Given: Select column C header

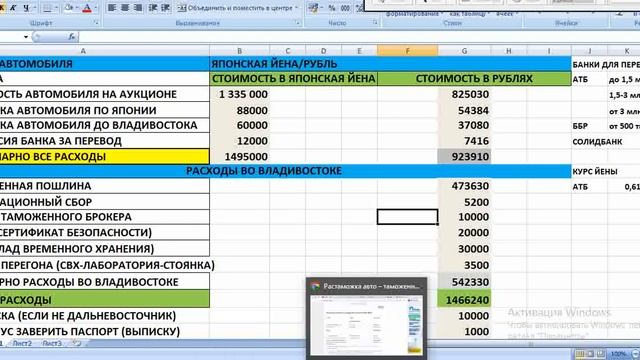Looking at the screenshot, I should tap(288, 51).
